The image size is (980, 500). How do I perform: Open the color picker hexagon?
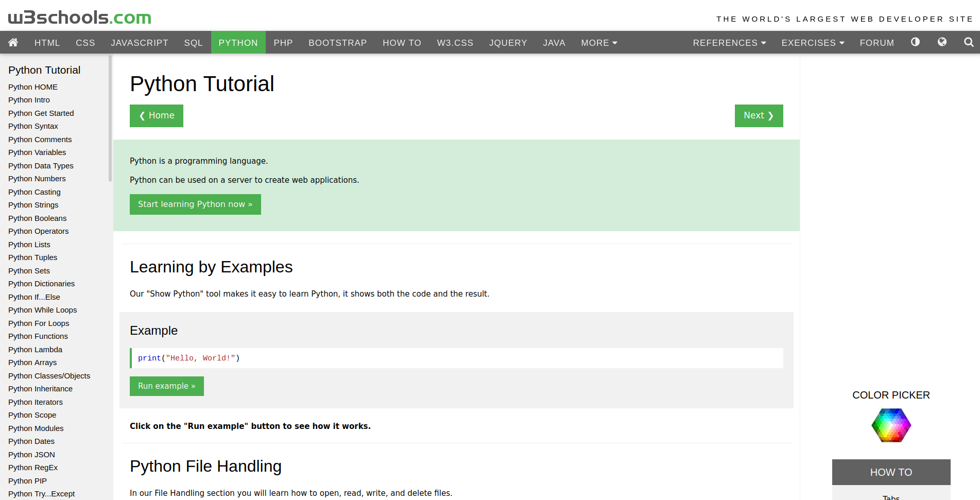pyautogui.click(x=891, y=425)
